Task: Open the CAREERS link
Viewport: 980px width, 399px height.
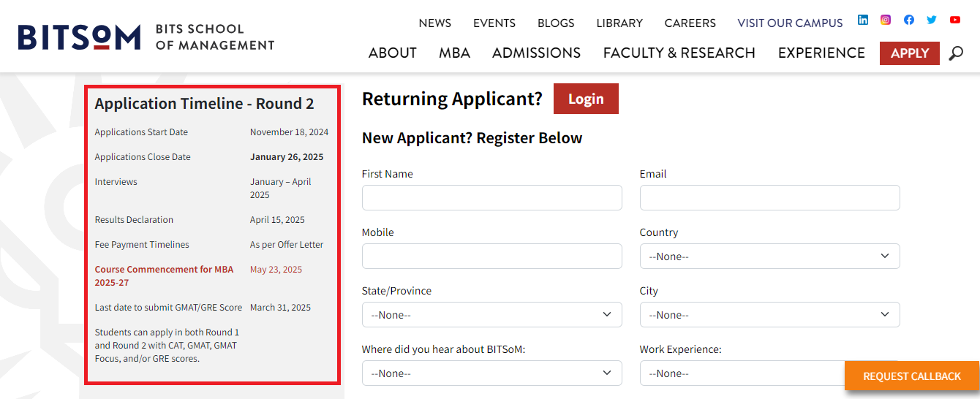Action: [690, 23]
